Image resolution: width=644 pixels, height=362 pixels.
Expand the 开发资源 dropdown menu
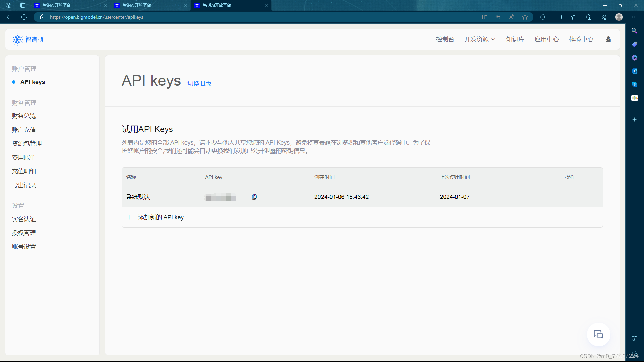point(479,39)
